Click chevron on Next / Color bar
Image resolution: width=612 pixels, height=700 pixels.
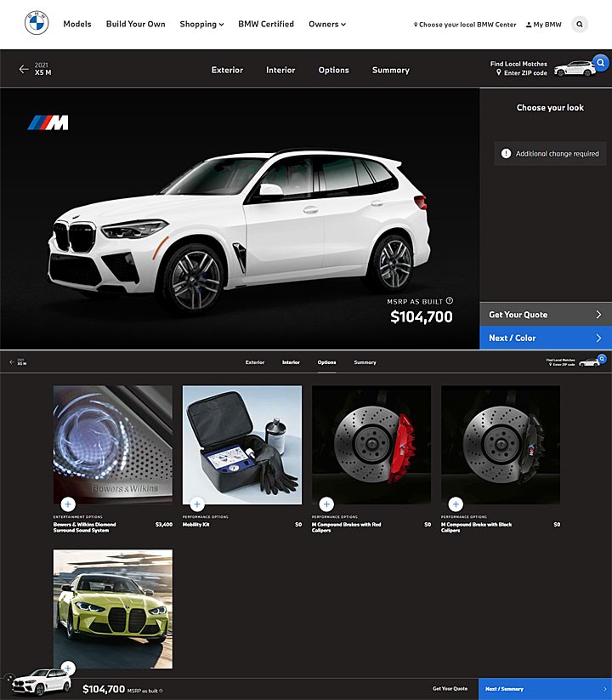(x=598, y=338)
